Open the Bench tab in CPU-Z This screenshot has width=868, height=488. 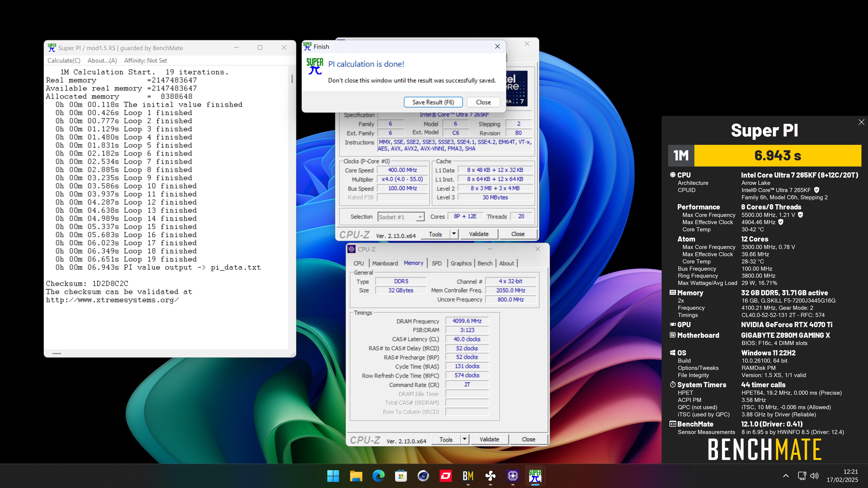point(485,263)
